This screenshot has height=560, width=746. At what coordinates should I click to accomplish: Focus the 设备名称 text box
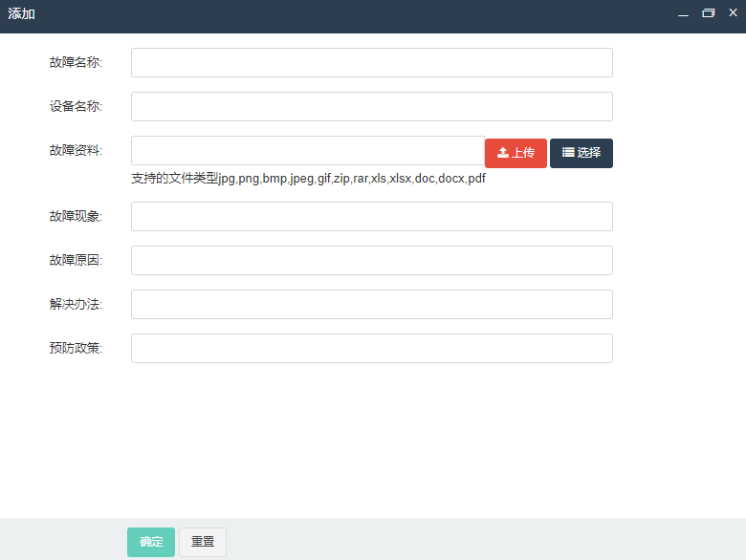pos(372,106)
